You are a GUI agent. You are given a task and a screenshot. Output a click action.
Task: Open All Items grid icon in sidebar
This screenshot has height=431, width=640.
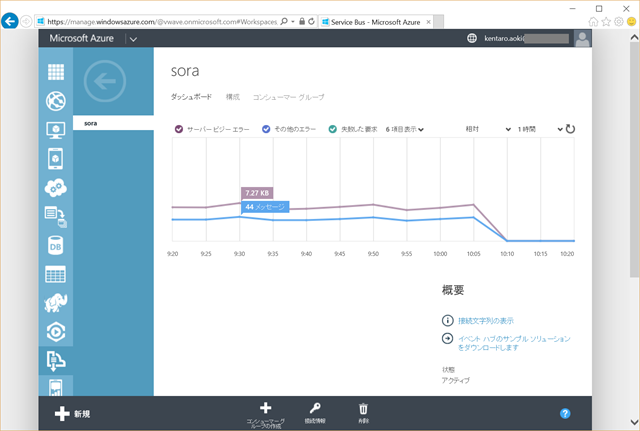pyautogui.click(x=56, y=72)
